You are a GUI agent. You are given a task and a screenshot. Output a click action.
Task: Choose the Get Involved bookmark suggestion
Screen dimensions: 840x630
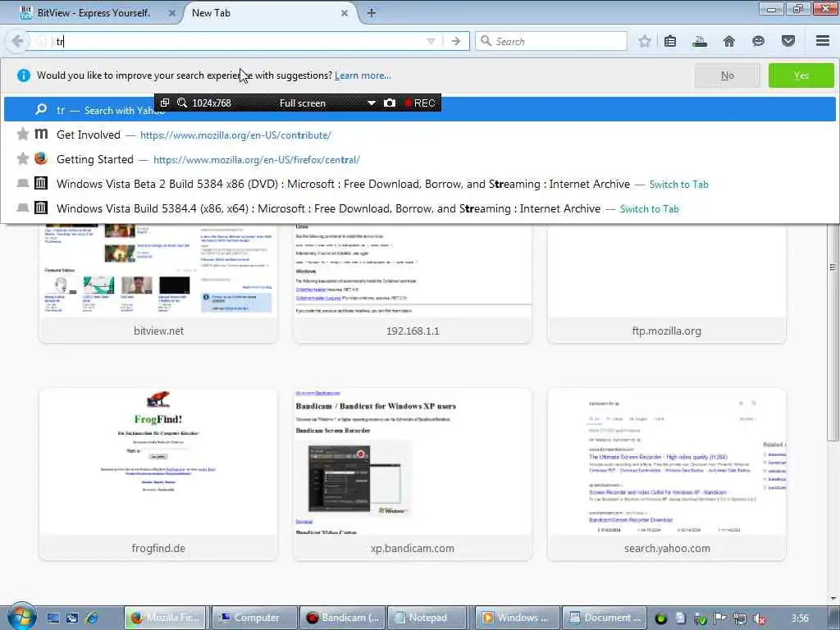[x=419, y=135]
